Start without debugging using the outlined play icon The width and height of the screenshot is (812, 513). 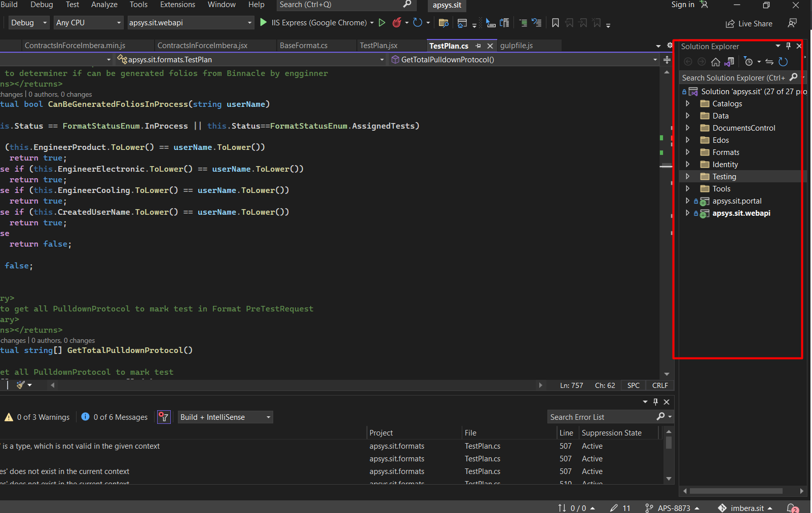pyautogui.click(x=382, y=23)
